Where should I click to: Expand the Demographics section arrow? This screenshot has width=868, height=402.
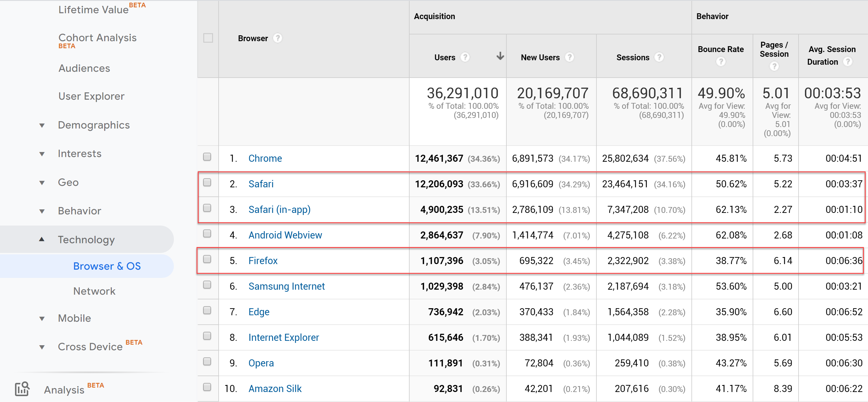(42, 126)
